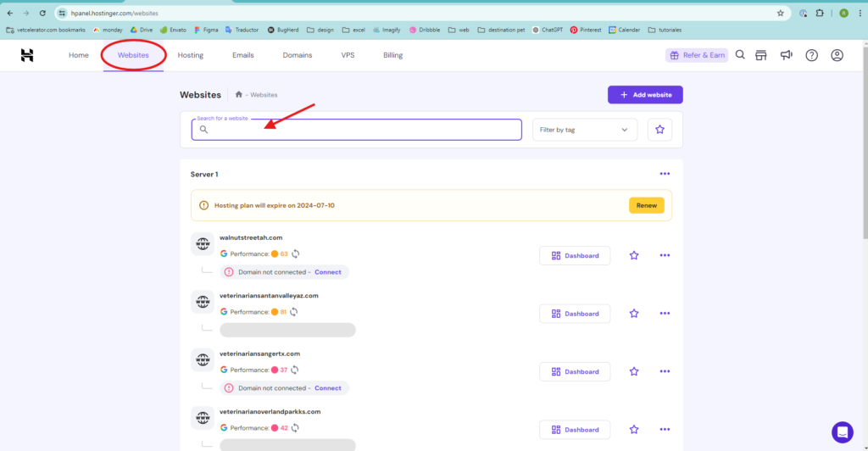The width and height of the screenshot is (868, 451).
Task: Open the user profile account icon
Action: [x=837, y=55]
